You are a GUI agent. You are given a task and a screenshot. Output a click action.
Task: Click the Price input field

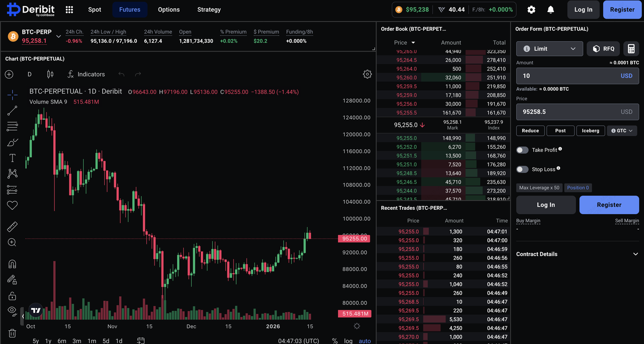[569, 112]
